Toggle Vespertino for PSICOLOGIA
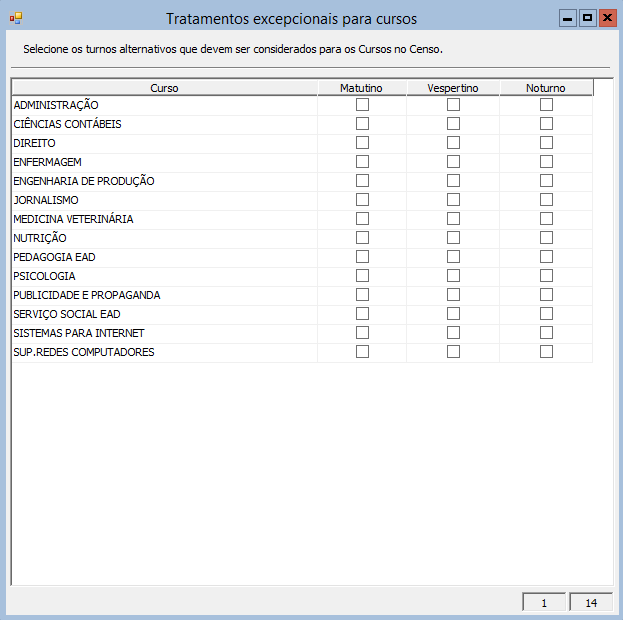The width and height of the screenshot is (623, 620). tap(453, 276)
